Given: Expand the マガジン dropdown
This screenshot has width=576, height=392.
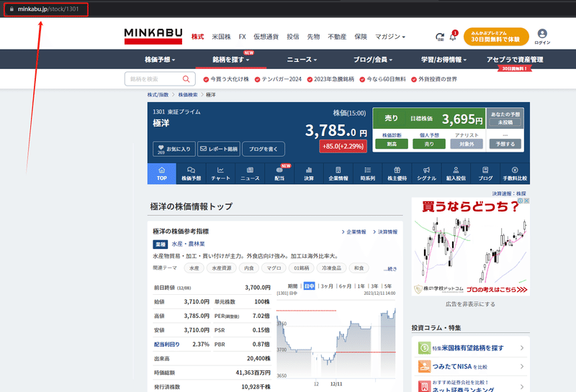Looking at the screenshot, I should click(x=390, y=37).
